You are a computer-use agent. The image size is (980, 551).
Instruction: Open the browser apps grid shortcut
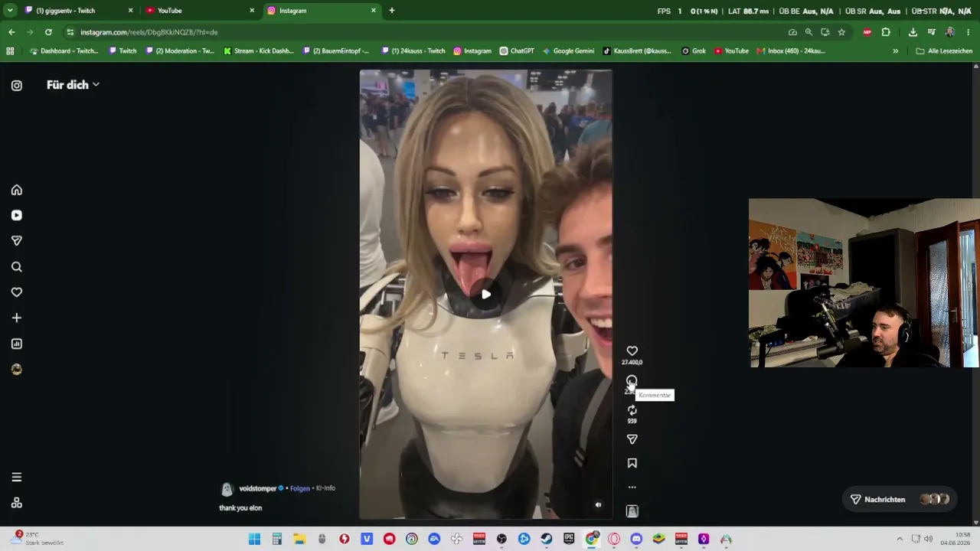coord(10,51)
